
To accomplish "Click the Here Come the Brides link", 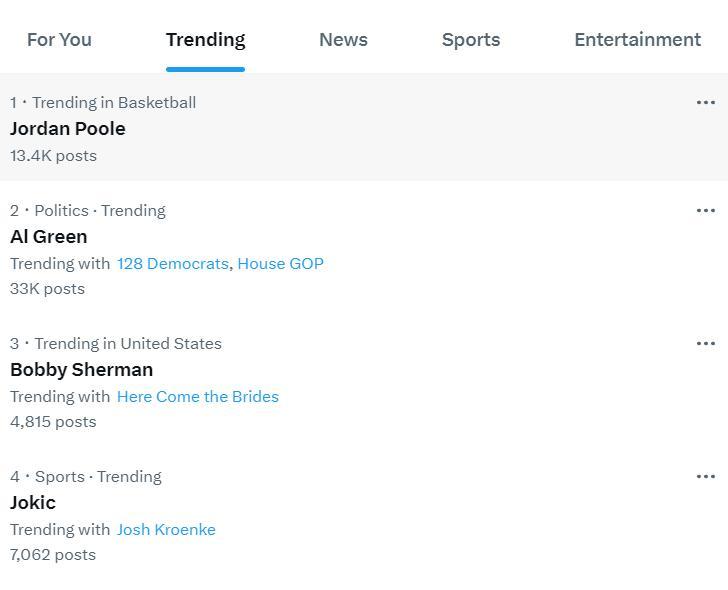I will pyautogui.click(x=197, y=397).
